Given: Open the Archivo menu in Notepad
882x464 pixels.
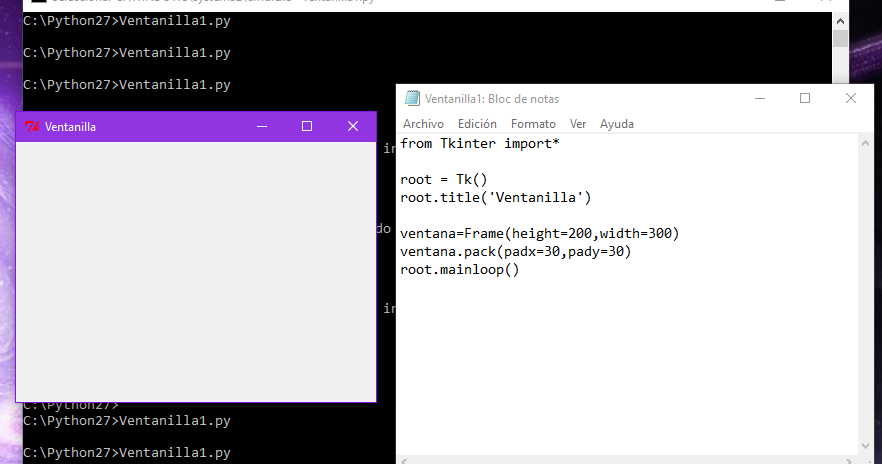Looking at the screenshot, I should (x=423, y=124).
